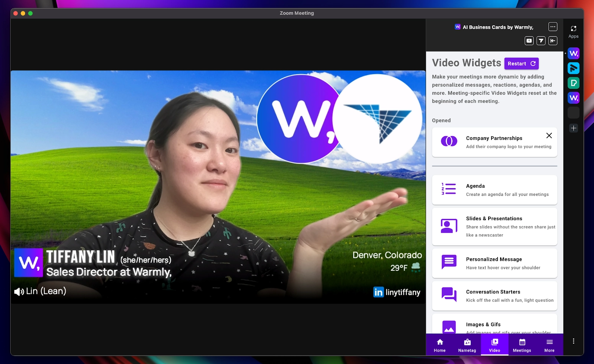Open the More tab

[x=549, y=345]
